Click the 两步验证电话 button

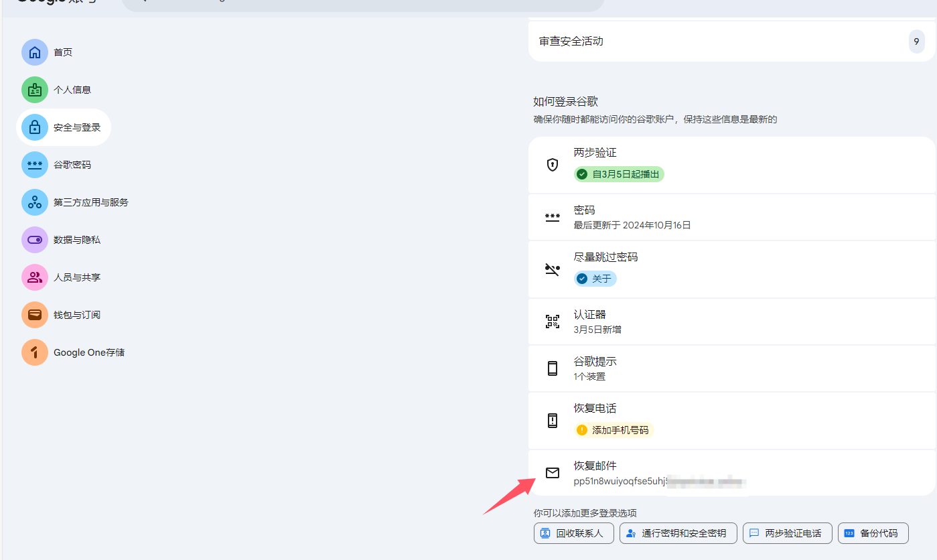click(x=787, y=534)
